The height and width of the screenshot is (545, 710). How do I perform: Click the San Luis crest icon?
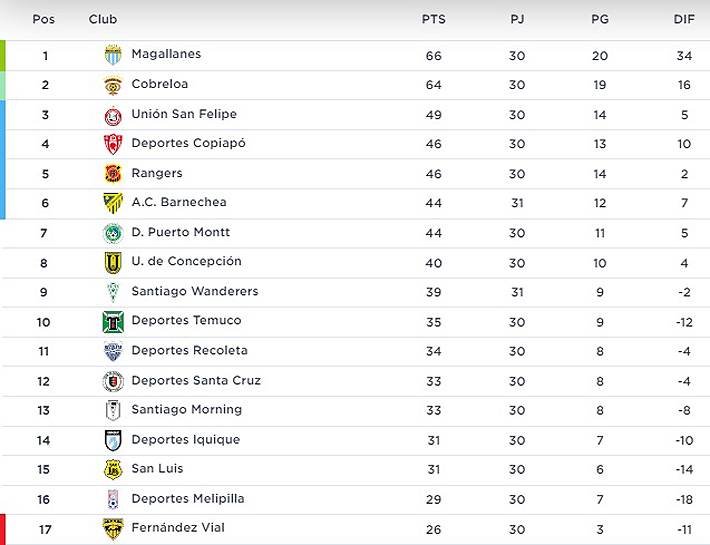113,469
